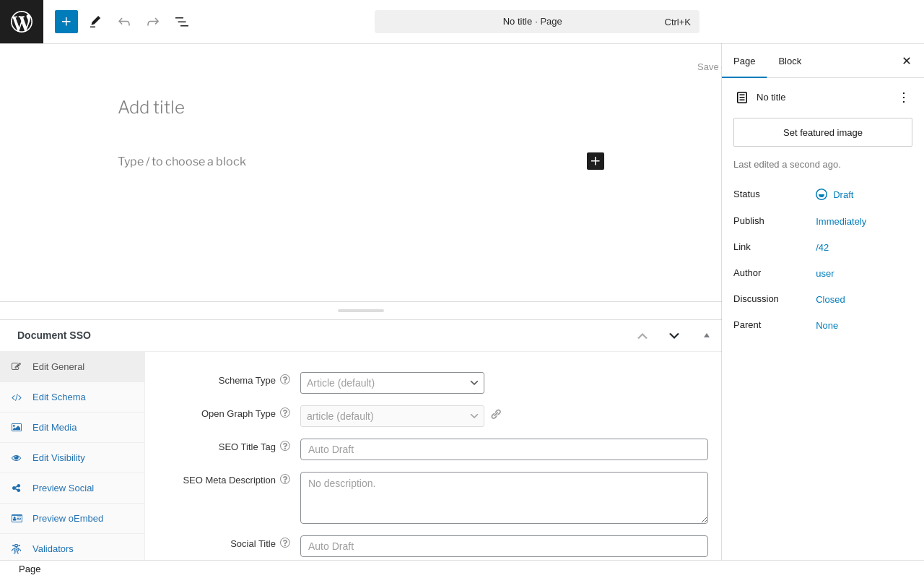
Task: Open the Schema Type dropdown
Action: (392, 383)
